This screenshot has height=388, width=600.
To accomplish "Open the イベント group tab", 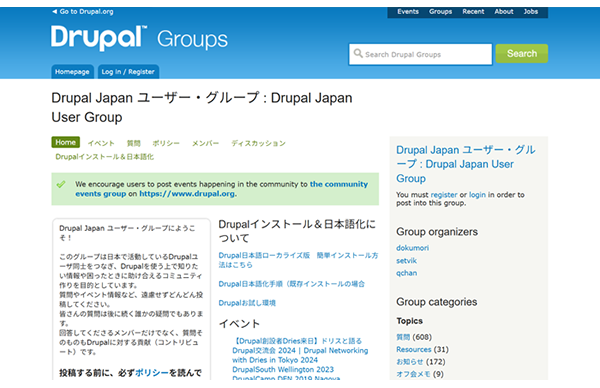I will [101, 143].
